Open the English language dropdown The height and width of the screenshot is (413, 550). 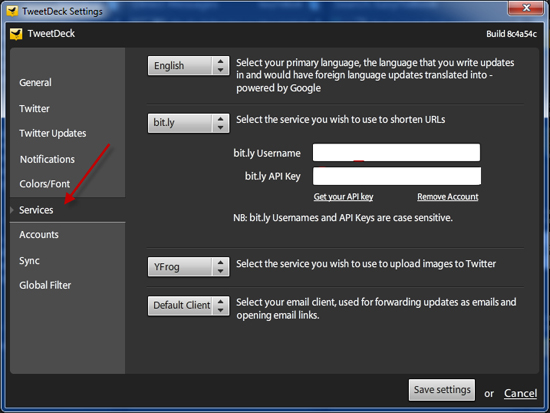point(188,66)
